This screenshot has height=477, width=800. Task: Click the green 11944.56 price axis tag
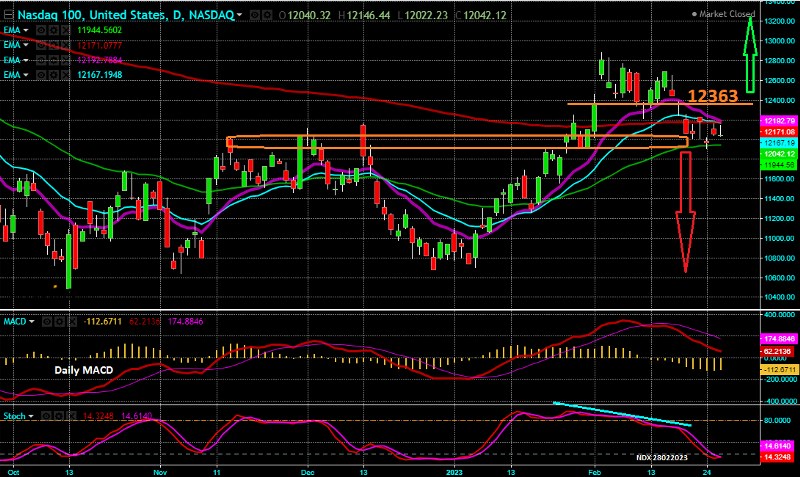[779, 165]
